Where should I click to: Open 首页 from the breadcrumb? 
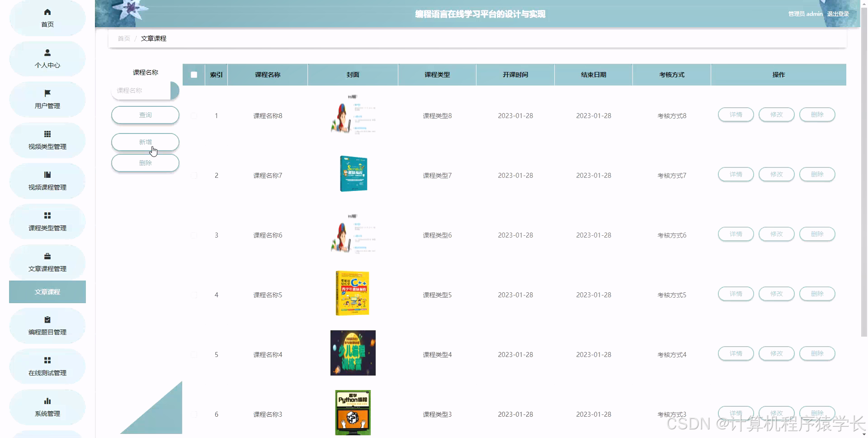coord(123,38)
